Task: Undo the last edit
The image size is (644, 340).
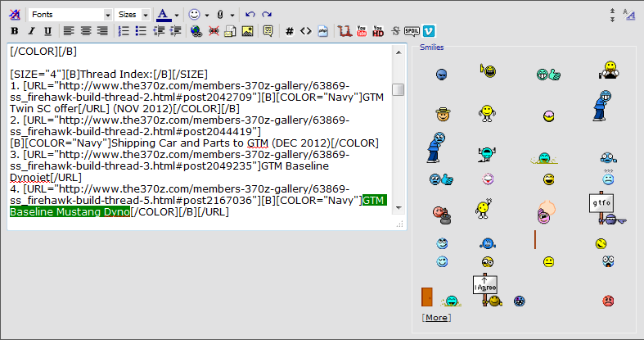Action: 250,15
